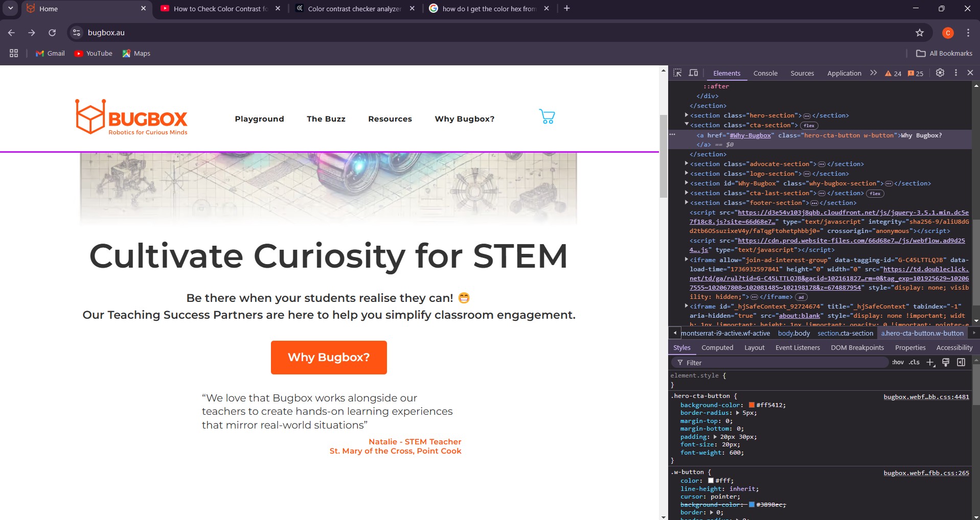980x520 pixels.
Task: Open the Apps grid in bookmarks bar
Action: (14, 53)
